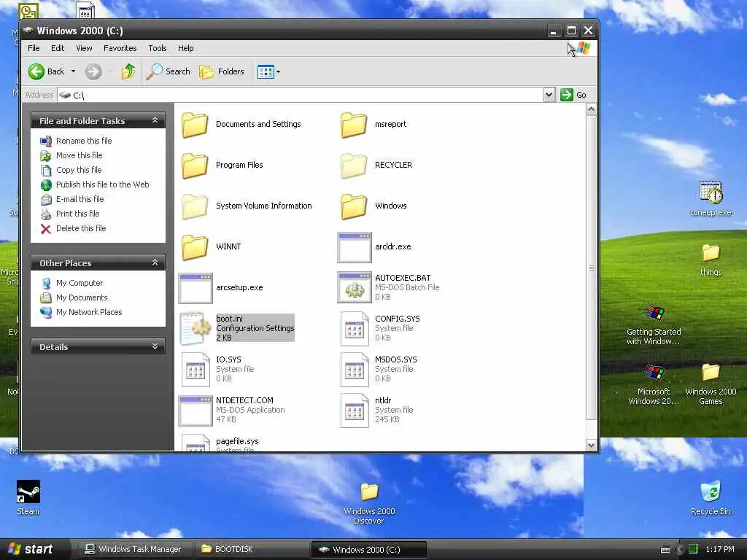Open the Tools menu
Image resolution: width=747 pixels, height=560 pixels.
coord(158,48)
